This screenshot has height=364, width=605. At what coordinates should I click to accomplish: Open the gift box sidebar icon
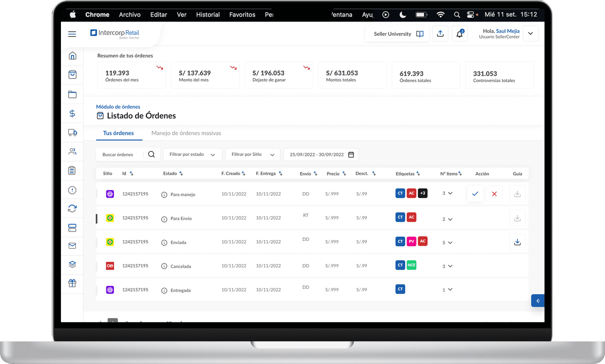click(72, 283)
